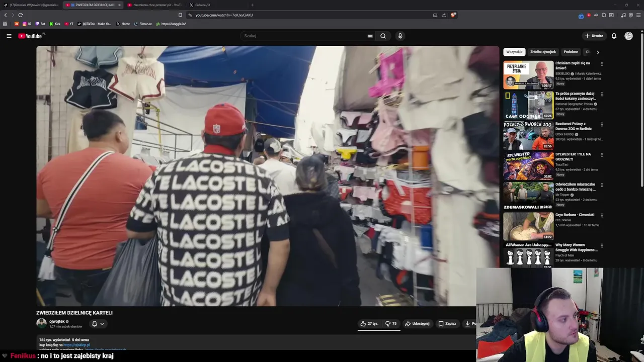The image size is (644, 362).
Task: Open options for Gryc Barbara video
Action: [x=602, y=215]
